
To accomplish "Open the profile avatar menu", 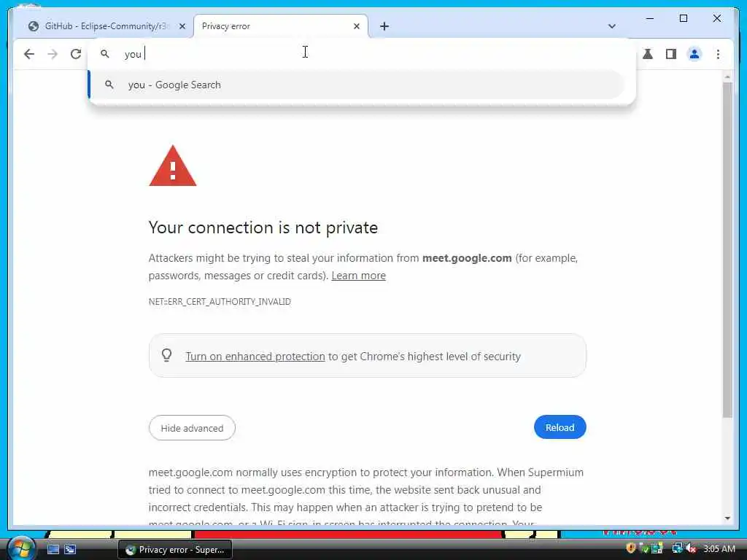I will 694,54.
